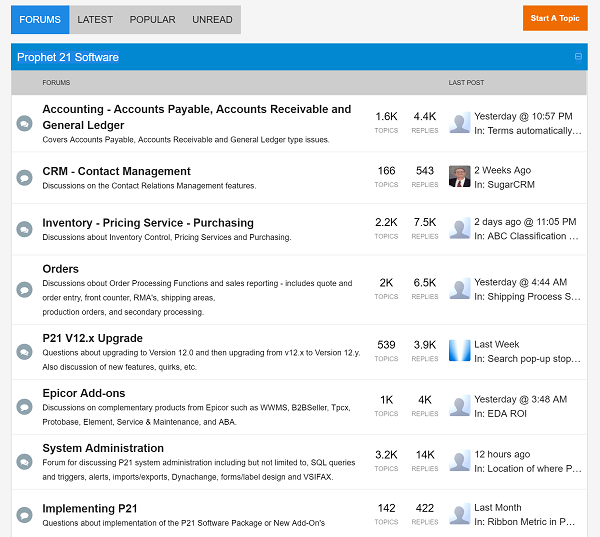Open the CRM - Contact Management forum

pyautogui.click(x=116, y=171)
